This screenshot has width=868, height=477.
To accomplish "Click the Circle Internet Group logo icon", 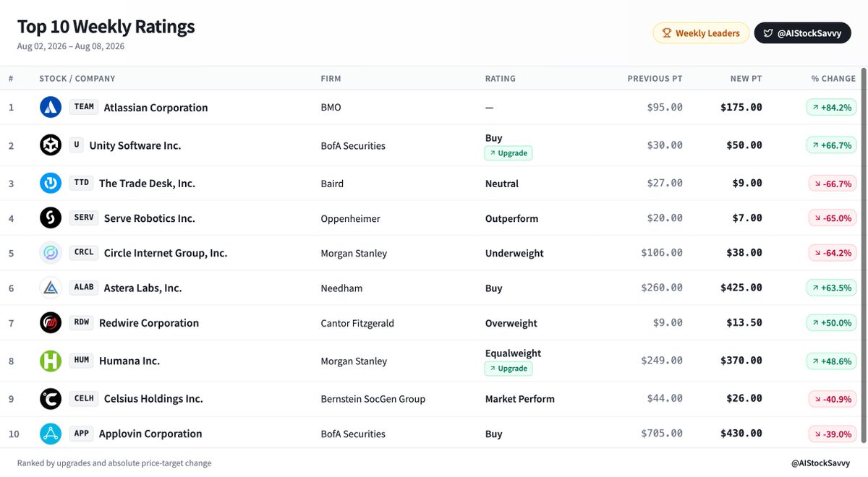I will coord(51,253).
